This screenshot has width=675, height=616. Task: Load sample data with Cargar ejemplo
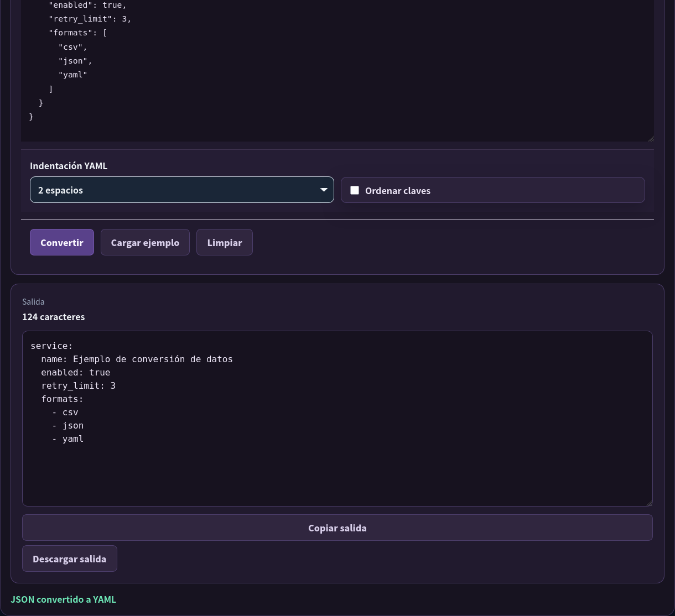tap(145, 242)
